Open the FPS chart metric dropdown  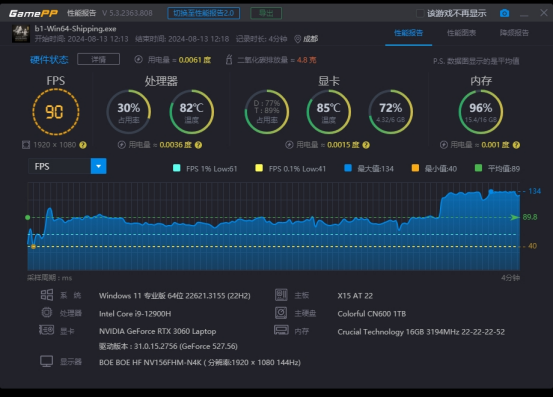tap(67, 166)
